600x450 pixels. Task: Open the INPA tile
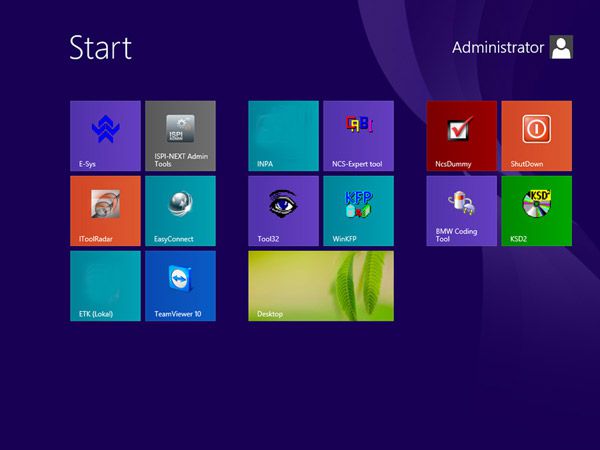pos(283,136)
